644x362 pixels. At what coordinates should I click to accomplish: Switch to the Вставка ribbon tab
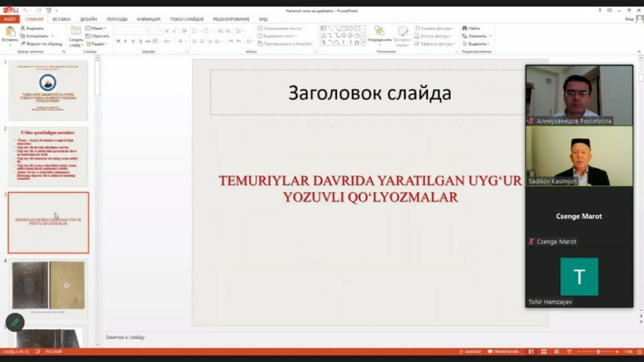click(62, 19)
